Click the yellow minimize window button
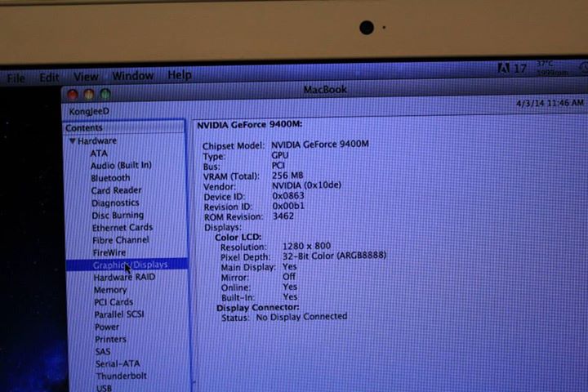Viewport: 588px width, 392px height. click(x=89, y=94)
